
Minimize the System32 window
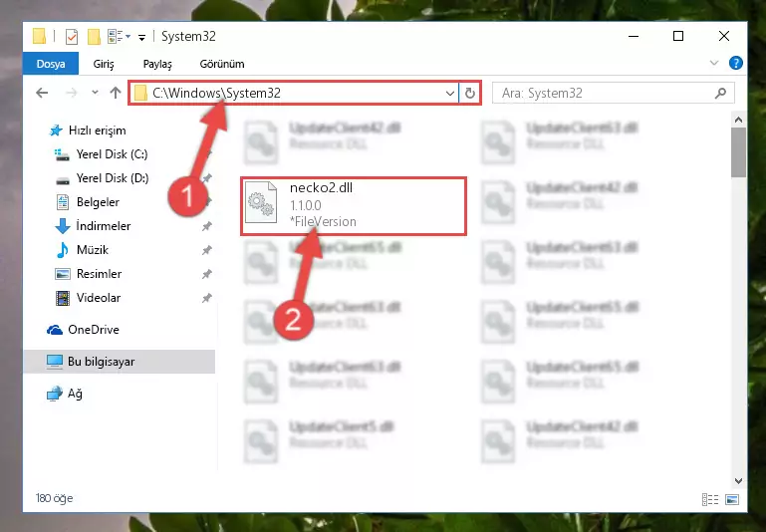point(634,36)
